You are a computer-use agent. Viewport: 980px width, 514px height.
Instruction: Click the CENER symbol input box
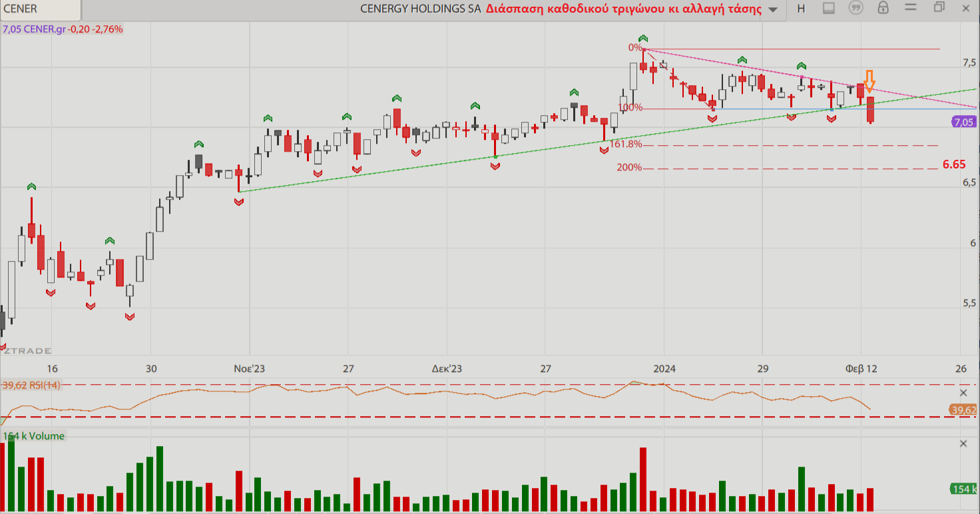41,9
